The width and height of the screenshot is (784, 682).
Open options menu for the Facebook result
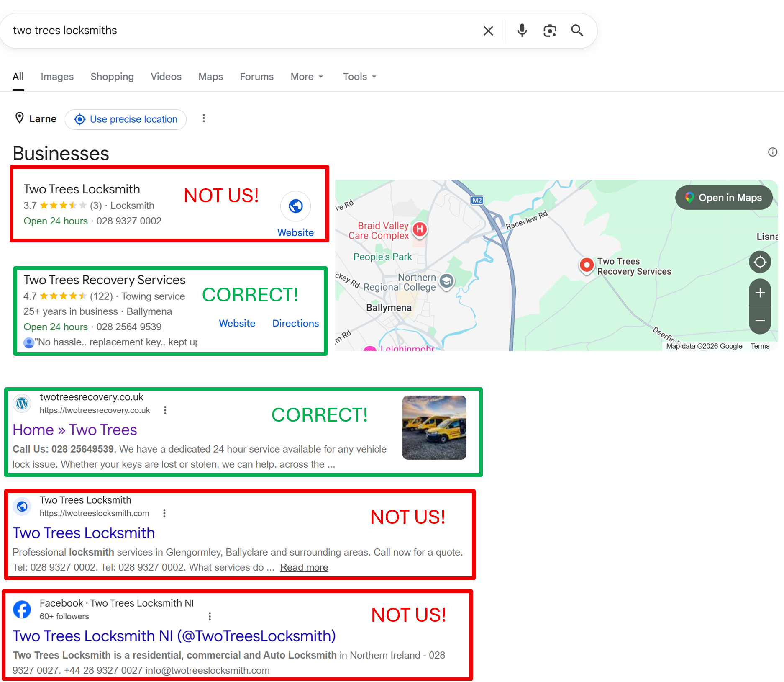210,616
